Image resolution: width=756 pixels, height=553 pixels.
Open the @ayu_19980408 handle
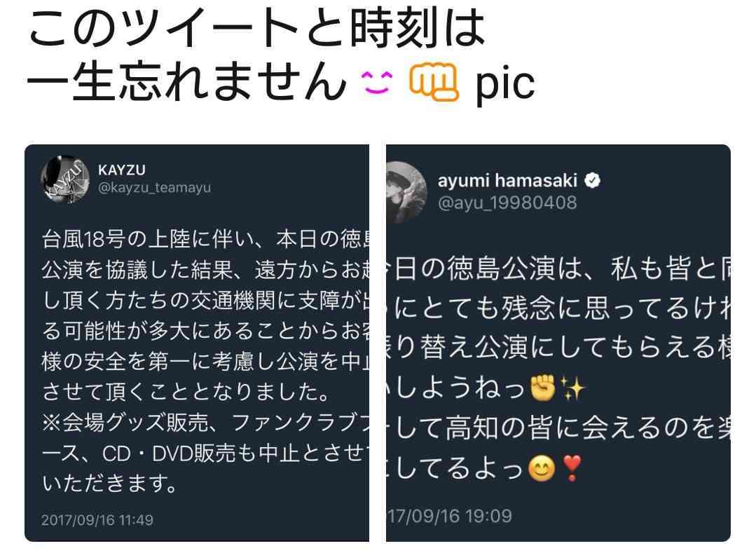pyautogui.click(x=507, y=203)
